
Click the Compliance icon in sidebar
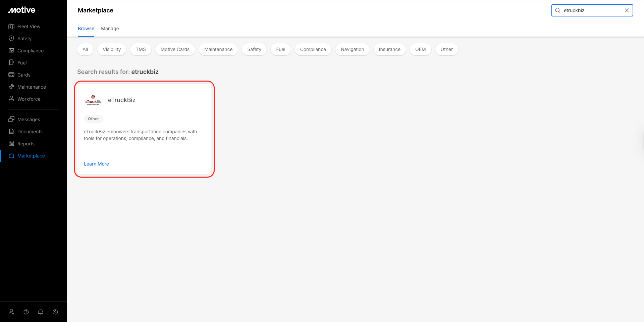click(11, 50)
